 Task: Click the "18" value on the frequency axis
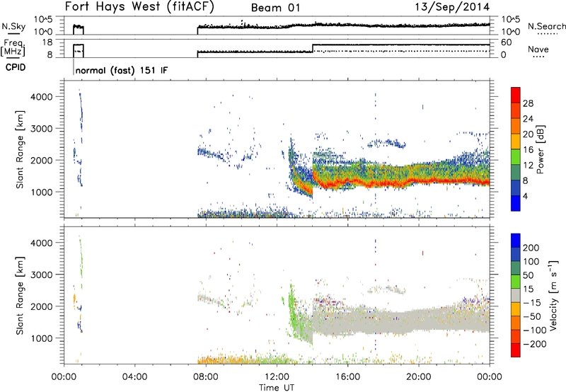pos(47,42)
